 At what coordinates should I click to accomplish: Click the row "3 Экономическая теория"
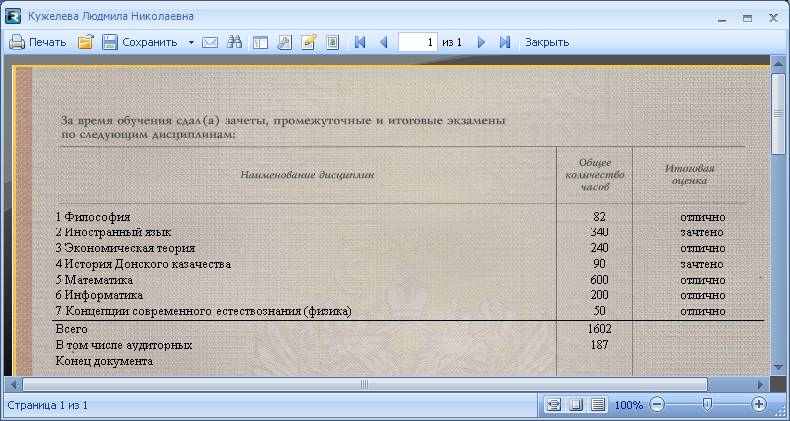[125, 248]
